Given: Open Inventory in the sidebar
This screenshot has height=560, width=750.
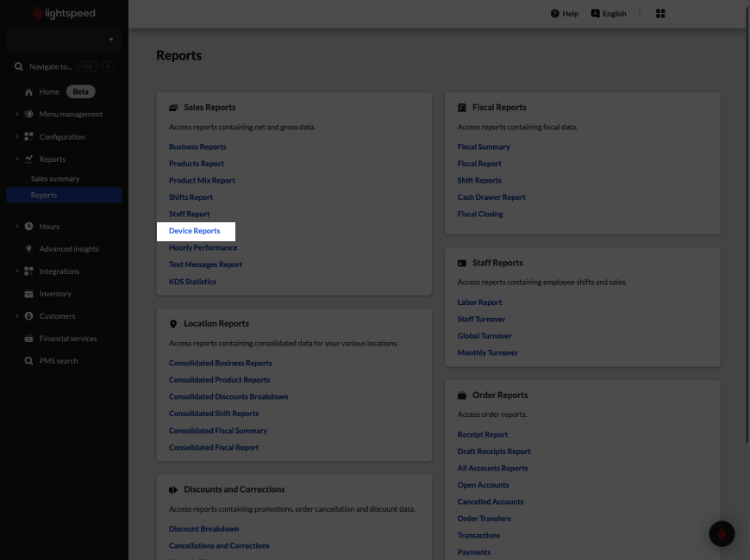Looking at the screenshot, I should pos(55,294).
